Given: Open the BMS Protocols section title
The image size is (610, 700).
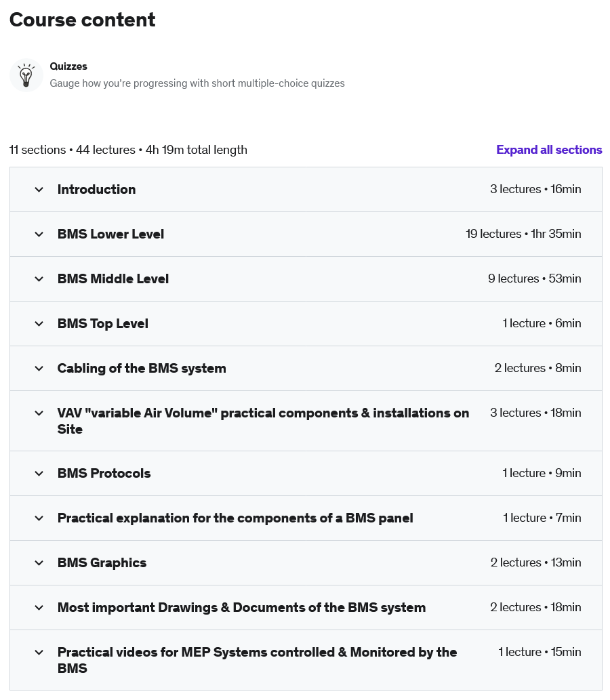Looking at the screenshot, I should click(104, 473).
